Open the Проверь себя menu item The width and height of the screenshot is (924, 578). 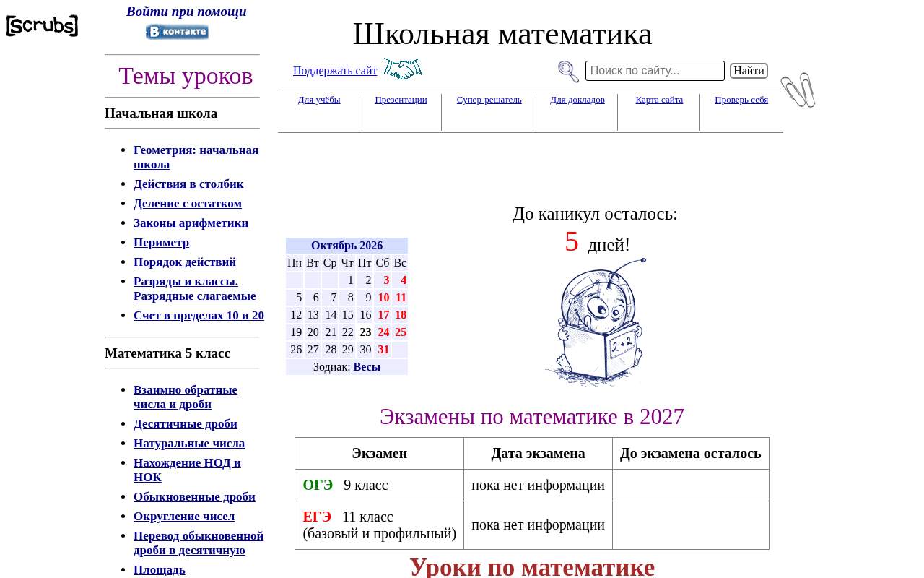pos(741,100)
